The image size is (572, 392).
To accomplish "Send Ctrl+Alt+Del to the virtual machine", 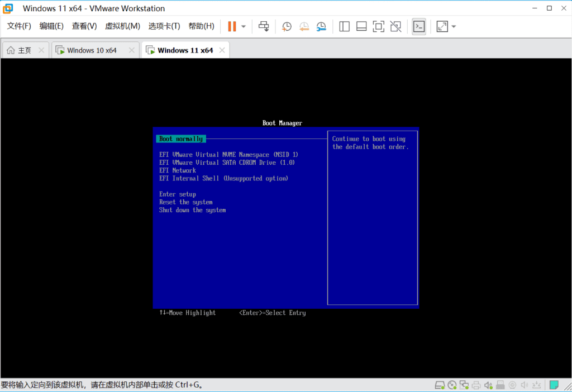I will tap(264, 26).
